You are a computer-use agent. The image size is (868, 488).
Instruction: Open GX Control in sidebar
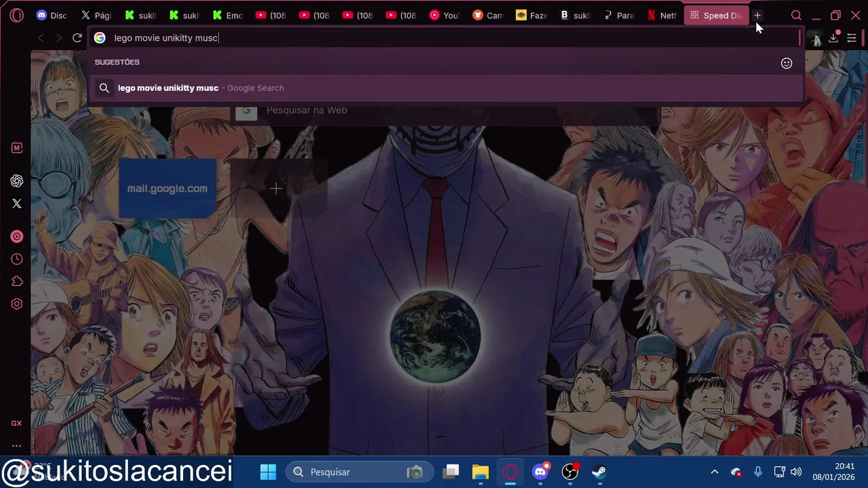16,423
